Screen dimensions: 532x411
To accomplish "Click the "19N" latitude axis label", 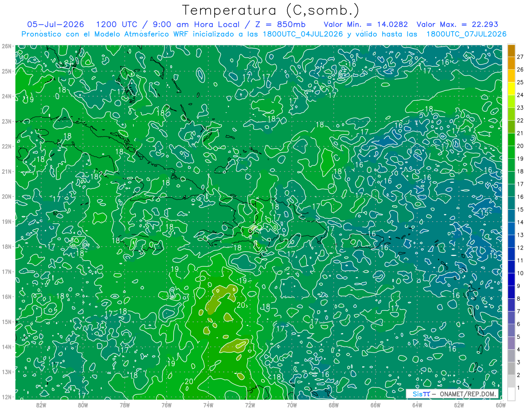I will coord(7,221).
